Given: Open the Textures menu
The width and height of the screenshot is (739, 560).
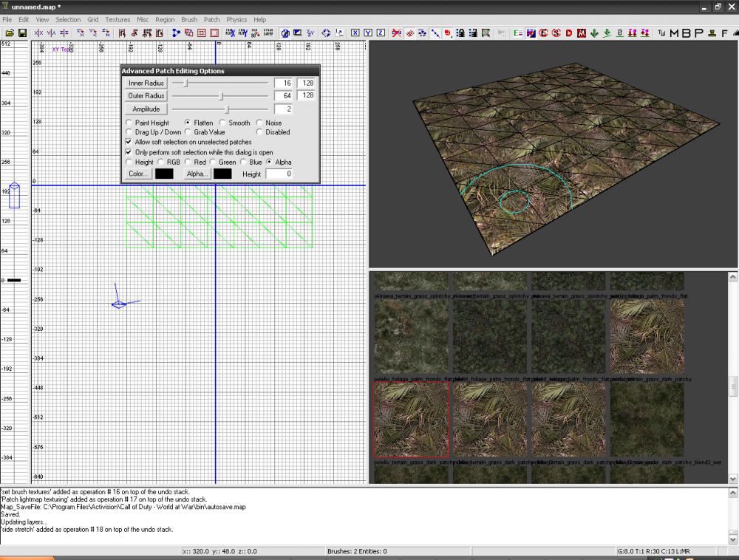Looking at the screenshot, I should (x=118, y=20).
